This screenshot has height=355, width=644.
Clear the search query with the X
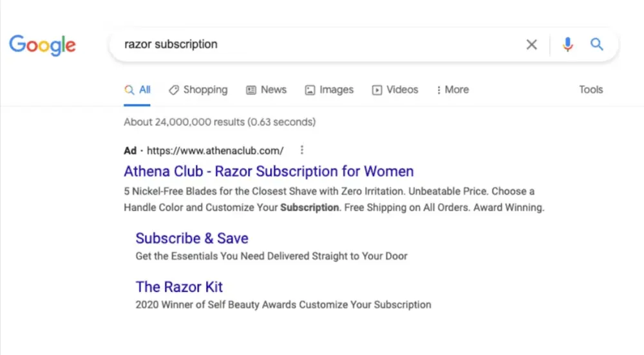click(x=531, y=44)
